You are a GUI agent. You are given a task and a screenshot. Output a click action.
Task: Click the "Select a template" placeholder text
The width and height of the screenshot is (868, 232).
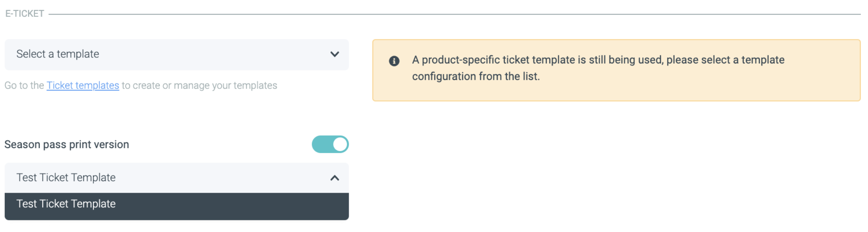pos(58,54)
